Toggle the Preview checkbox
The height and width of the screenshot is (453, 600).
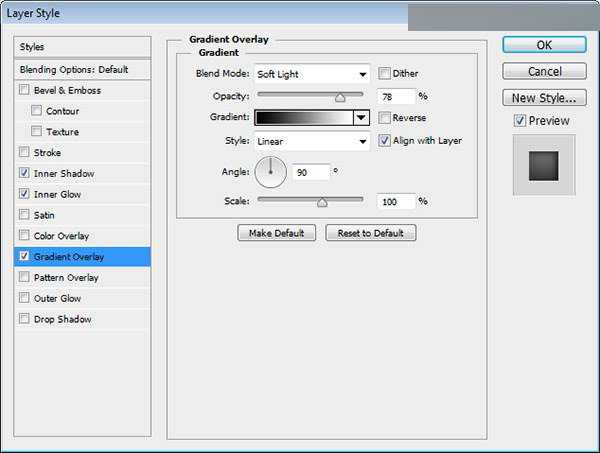pos(519,121)
